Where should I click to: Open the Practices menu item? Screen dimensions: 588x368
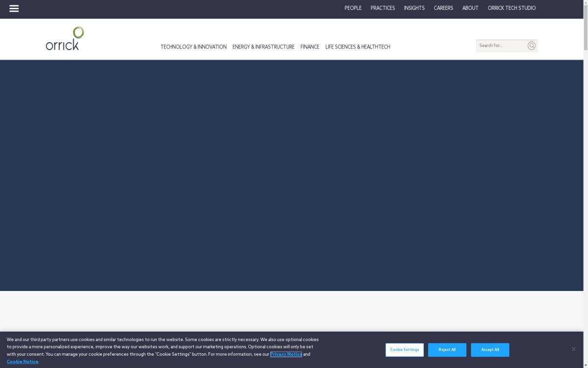click(383, 8)
